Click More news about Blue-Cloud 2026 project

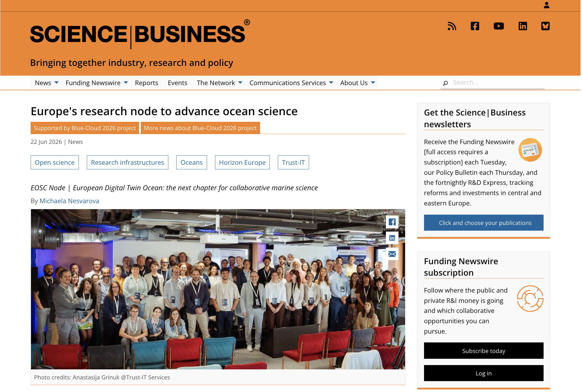point(200,128)
